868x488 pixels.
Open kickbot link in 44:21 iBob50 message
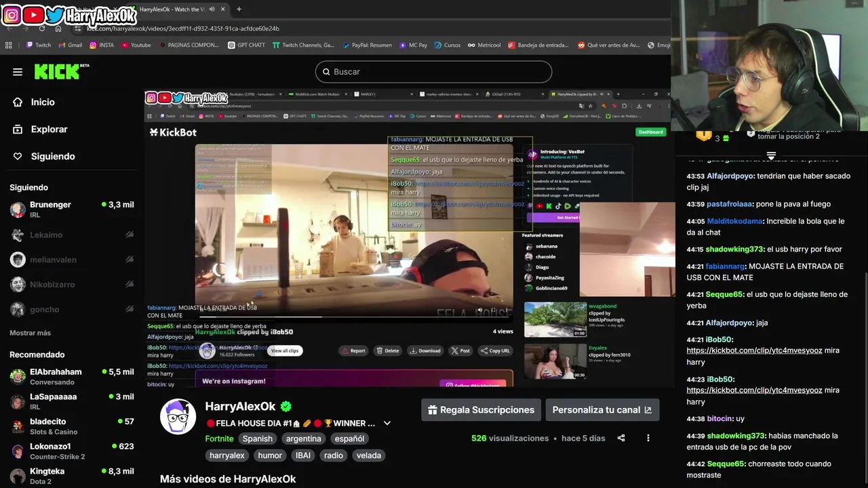(754, 350)
